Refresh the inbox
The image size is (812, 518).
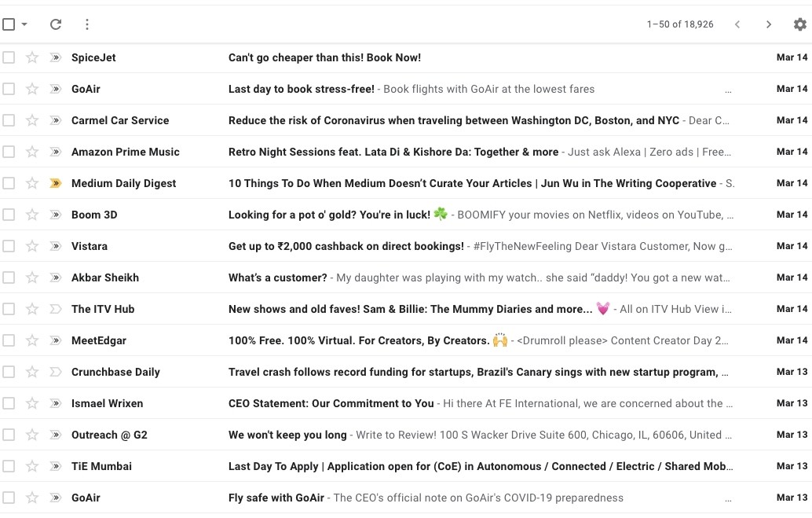pos(56,24)
